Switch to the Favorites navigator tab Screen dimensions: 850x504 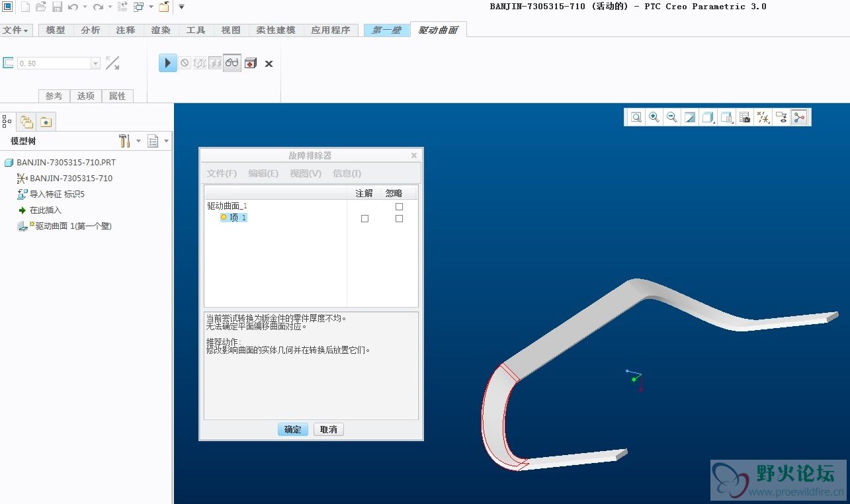click(x=46, y=122)
